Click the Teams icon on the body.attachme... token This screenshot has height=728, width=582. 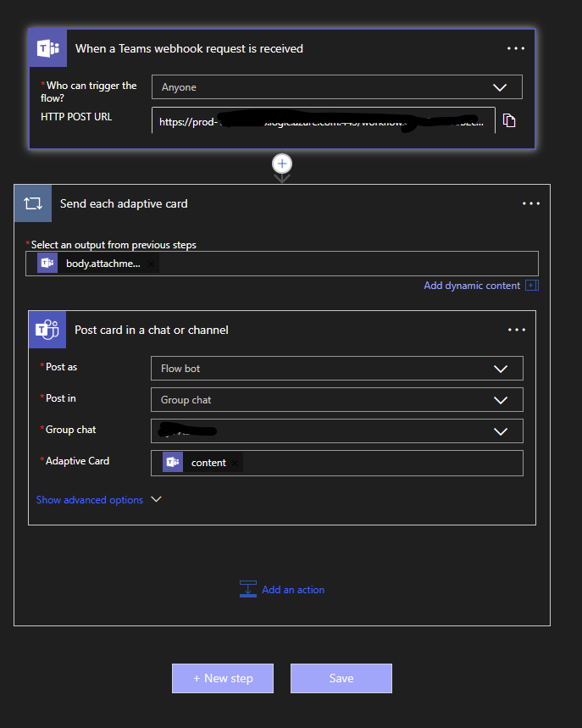(x=47, y=264)
